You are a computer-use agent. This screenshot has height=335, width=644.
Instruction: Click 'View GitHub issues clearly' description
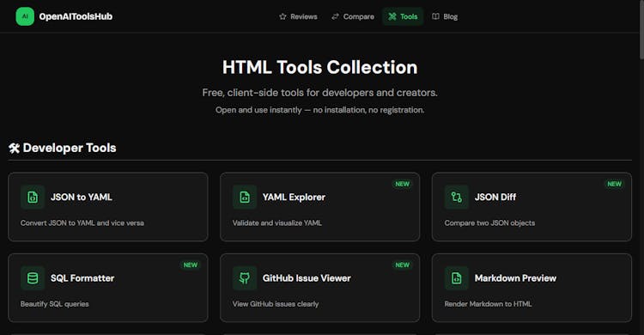(276, 304)
